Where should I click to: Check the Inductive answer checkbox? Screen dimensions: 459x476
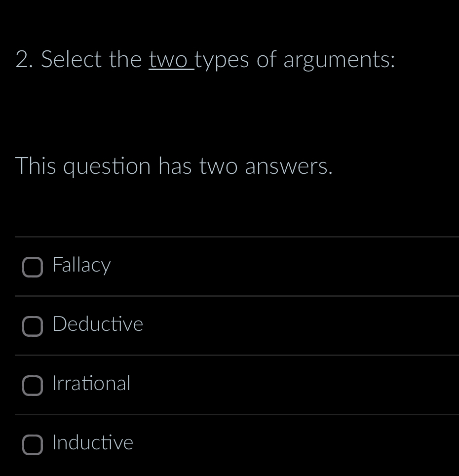point(33,445)
